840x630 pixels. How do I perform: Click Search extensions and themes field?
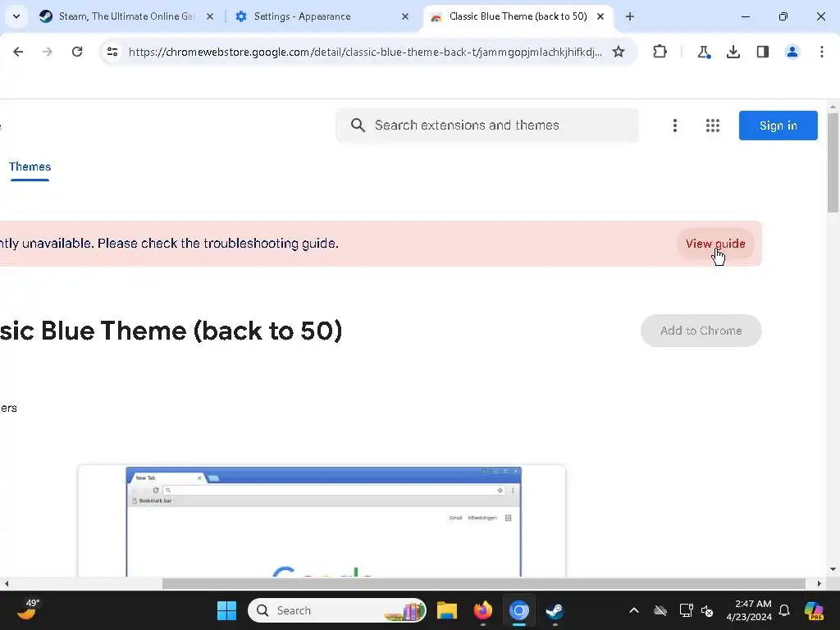487,126
